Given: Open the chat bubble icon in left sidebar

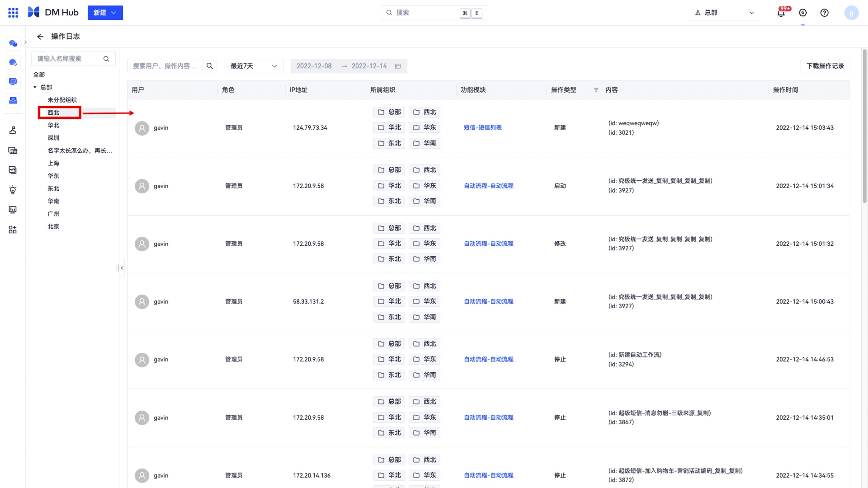Looking at the screenshot, I should (13, 62).
